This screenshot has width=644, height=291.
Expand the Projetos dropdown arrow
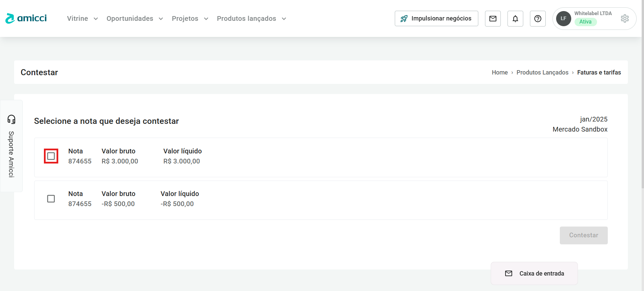tap(206, 18)
